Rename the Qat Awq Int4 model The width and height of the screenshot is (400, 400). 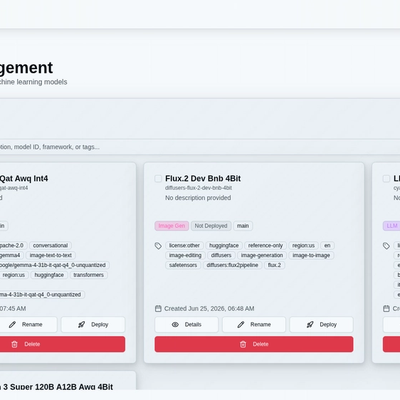pyautogui.click(x=26, y=324)
